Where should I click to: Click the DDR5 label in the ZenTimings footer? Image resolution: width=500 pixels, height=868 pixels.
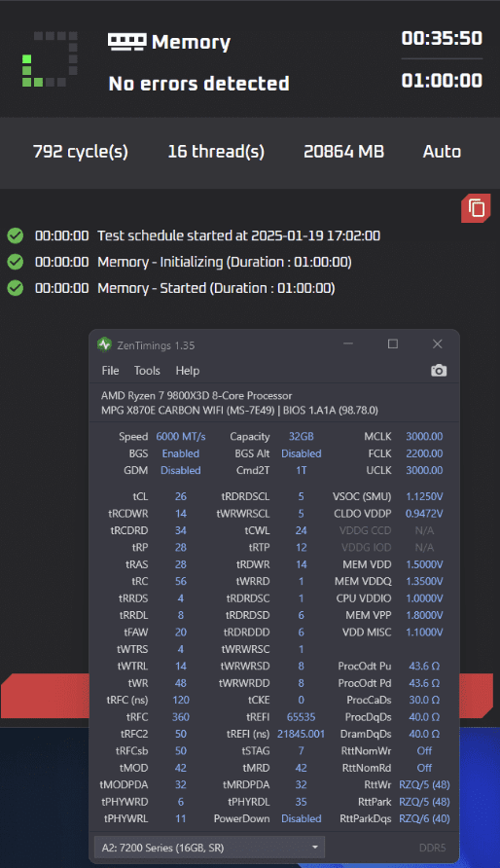432,848
